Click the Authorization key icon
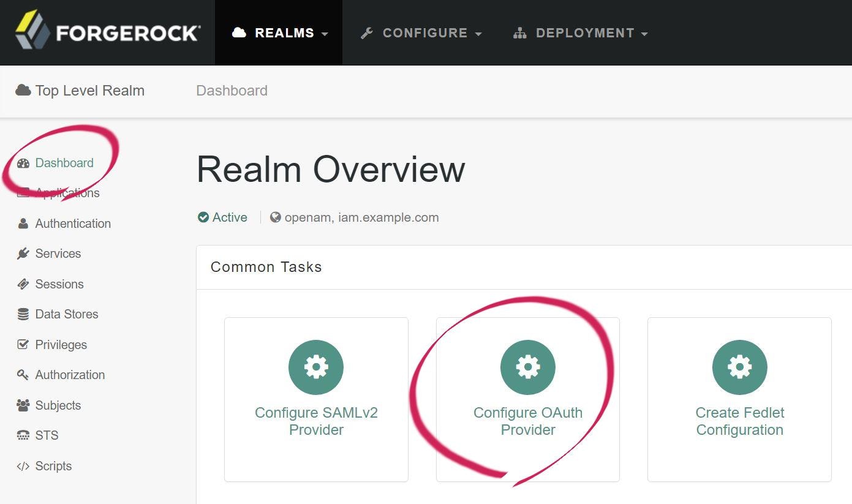The width and height of the screenshot is (852, 504). pos(23,375)
